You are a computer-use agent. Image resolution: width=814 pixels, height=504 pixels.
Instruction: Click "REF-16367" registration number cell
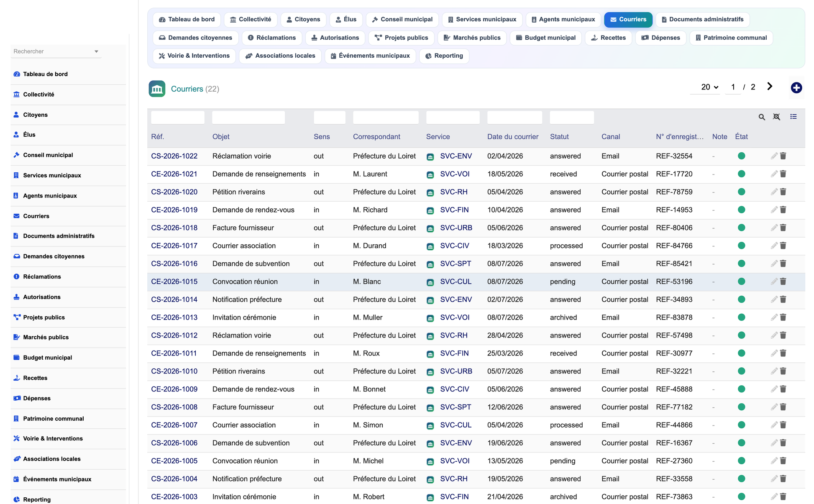[674, 443]
